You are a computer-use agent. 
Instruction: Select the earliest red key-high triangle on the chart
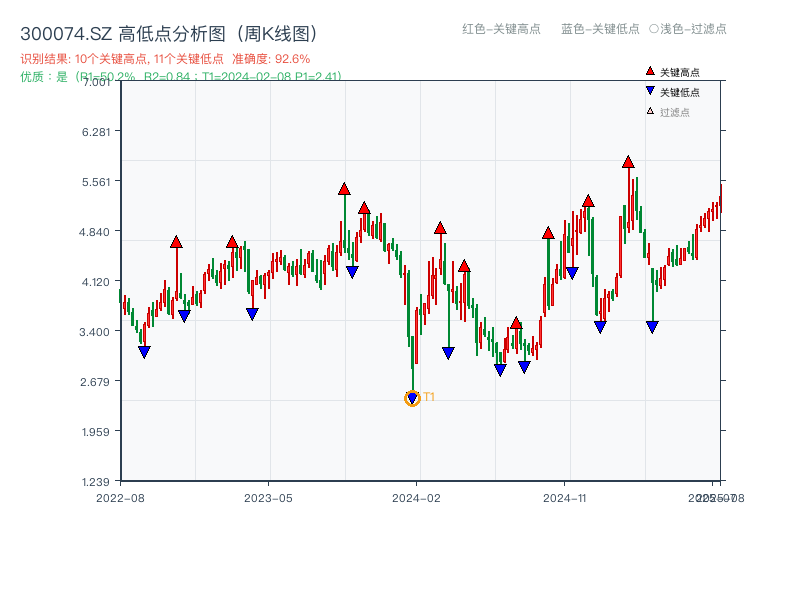pos(177,242)
